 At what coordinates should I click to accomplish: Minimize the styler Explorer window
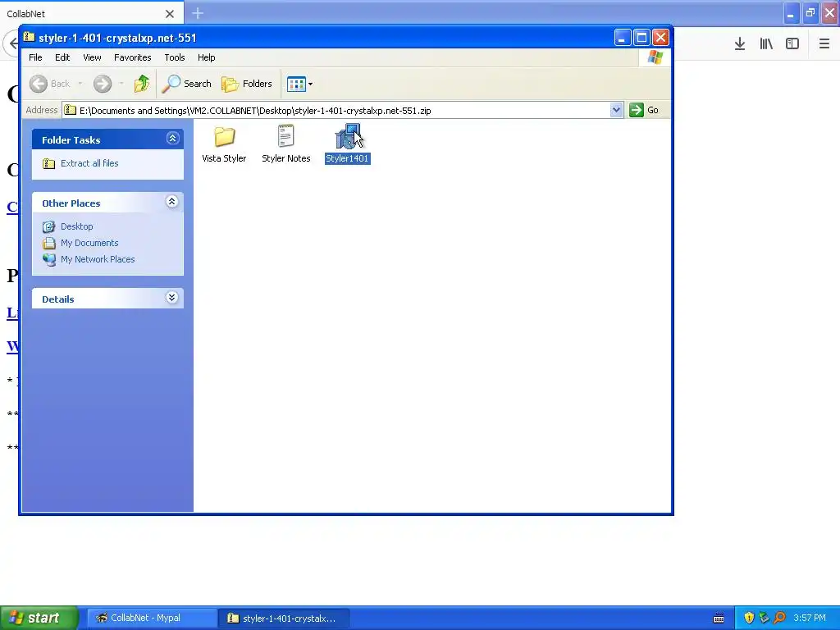click(622, 38)
